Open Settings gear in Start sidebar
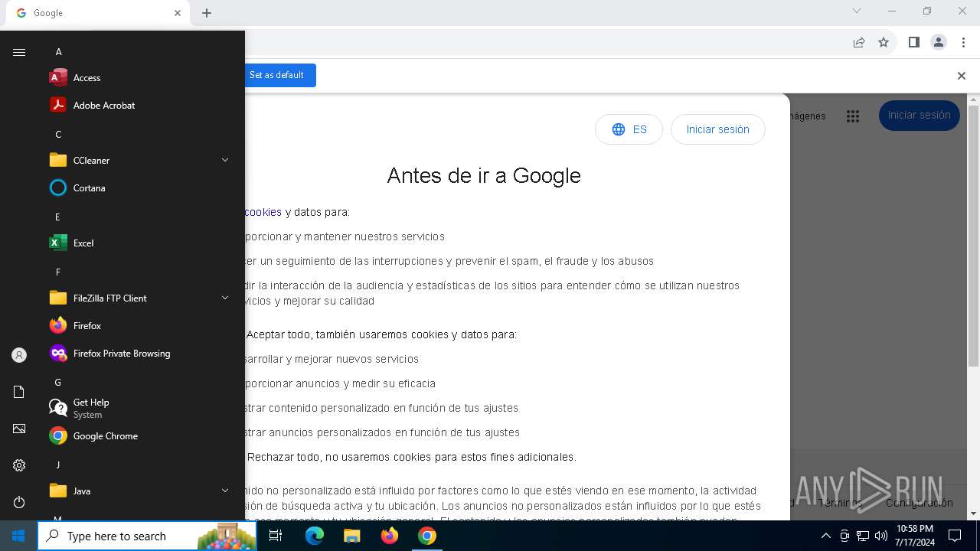This screenshot has height=551, width=980. 19,465
